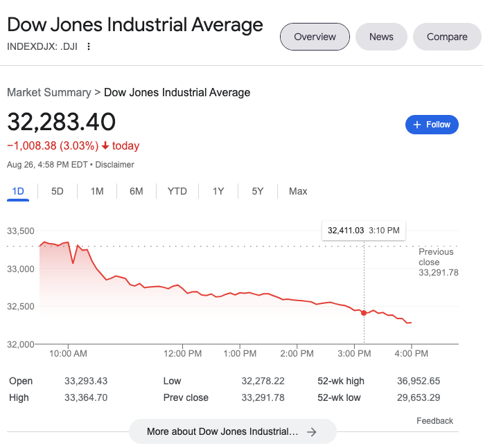
Task: Select the Overview tab
Action: tap(315, 37)
